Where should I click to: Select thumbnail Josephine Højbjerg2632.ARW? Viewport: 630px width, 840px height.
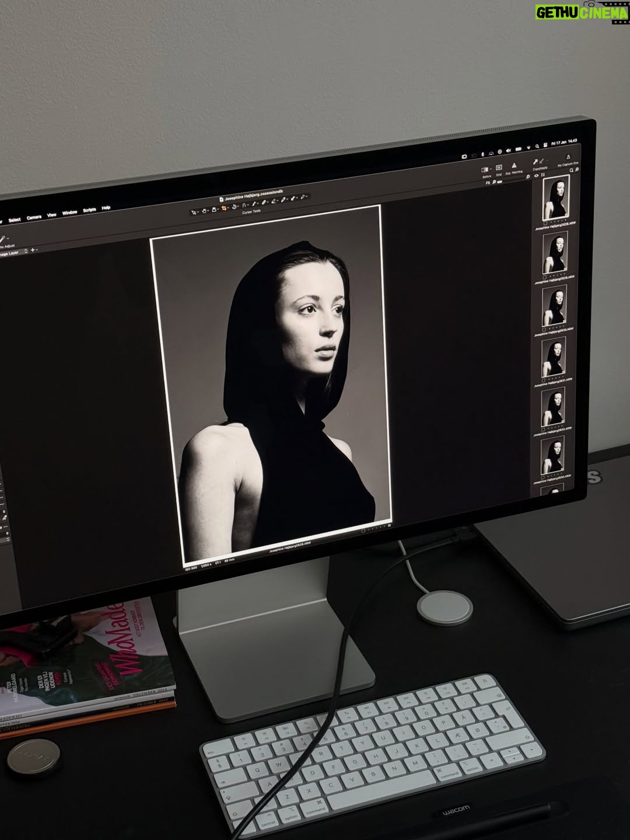(x=552, y=407)
